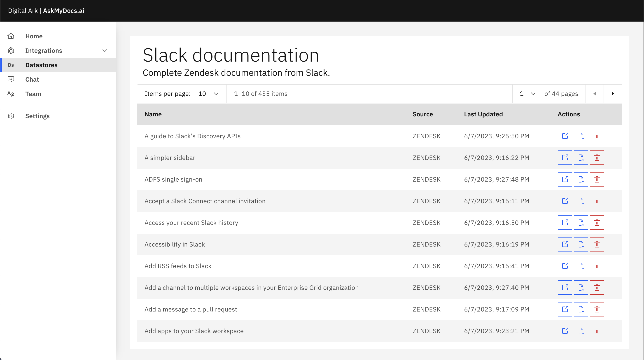Go to the next page of items
This screenshot has width=644, height=360.
pos(613,94)
